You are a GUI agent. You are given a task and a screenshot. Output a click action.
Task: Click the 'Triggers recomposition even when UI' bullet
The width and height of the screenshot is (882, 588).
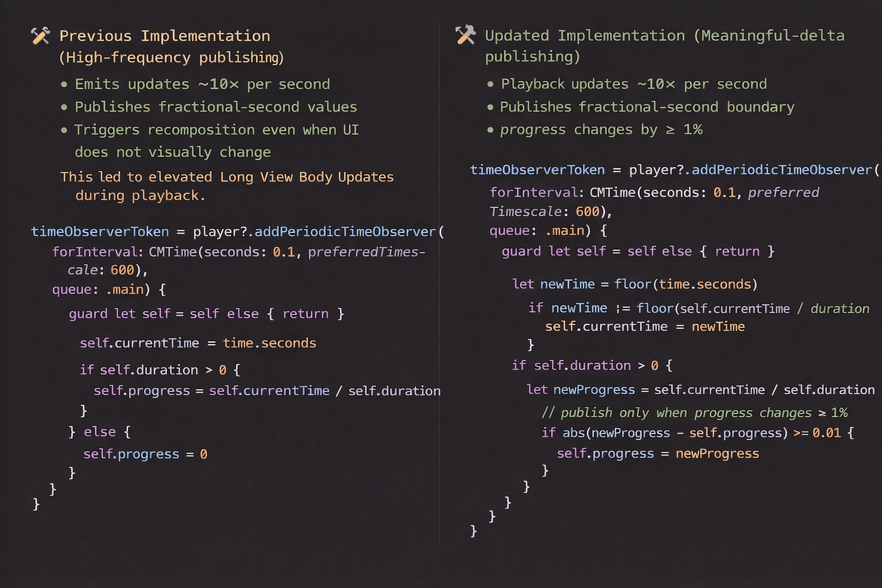pos(216,130)
